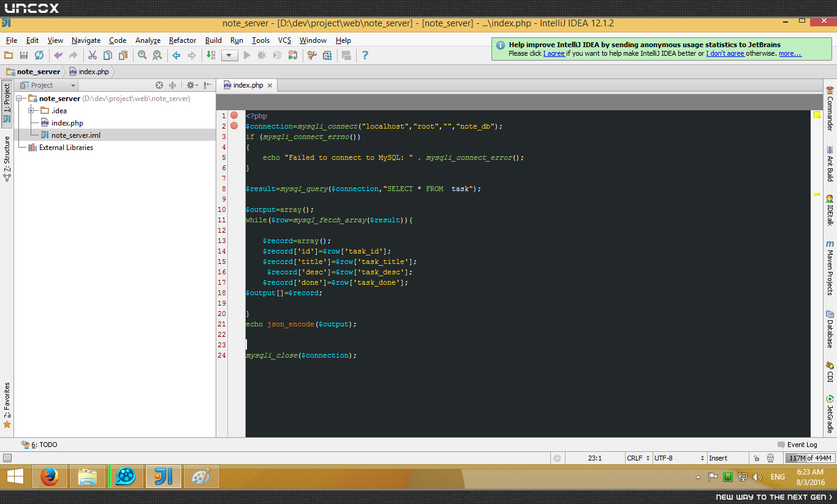Switch to the index.php editor tab
The image size is (837, 504).
(248, 85)
